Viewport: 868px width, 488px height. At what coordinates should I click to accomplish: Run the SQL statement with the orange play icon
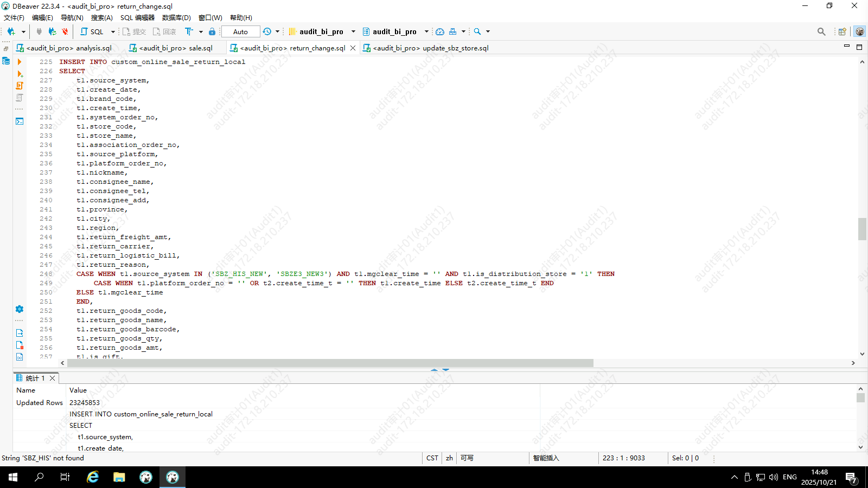click(x=20, y=62)
